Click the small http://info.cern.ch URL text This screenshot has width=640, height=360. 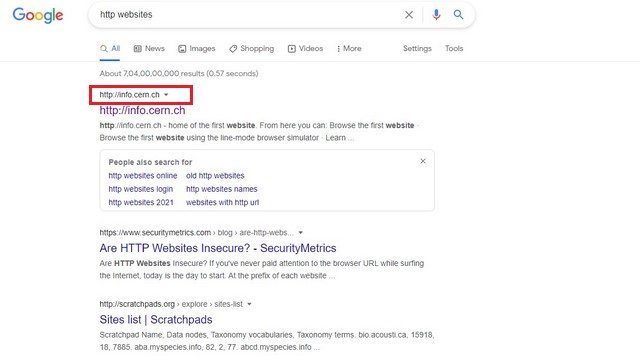(x=129, y=95)
